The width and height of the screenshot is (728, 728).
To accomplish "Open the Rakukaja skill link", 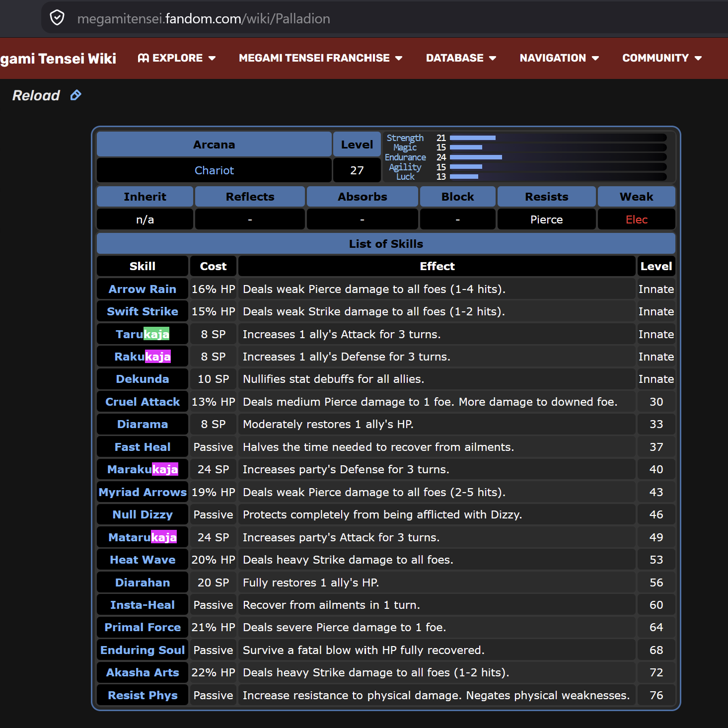I will pyautogui.click(x=143, y=357).
